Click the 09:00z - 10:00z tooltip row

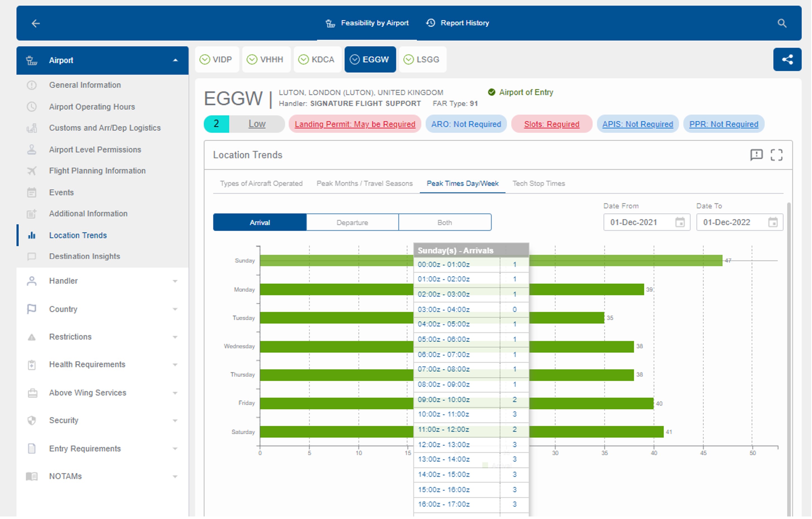pyautogui.click(x=471, y=400)
